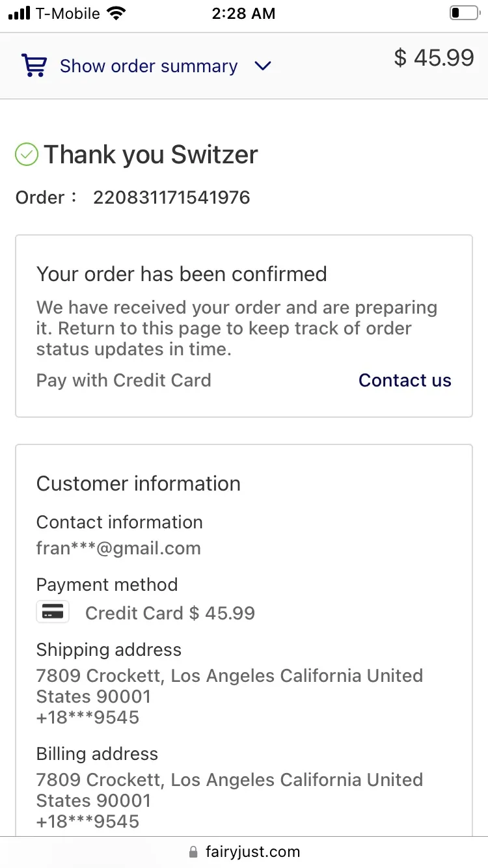The height and width of the screenshot is (868, 488).
Task: Tap the battery status icon
Action: coord(464,13)
